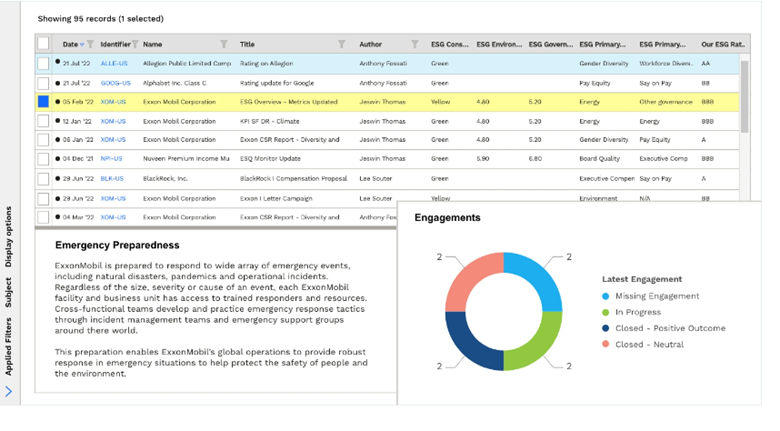The width and height of the screenshot is (780, 431).
Task: Expand the left sidebar with the chevron arrow
Action: point(8,391)
